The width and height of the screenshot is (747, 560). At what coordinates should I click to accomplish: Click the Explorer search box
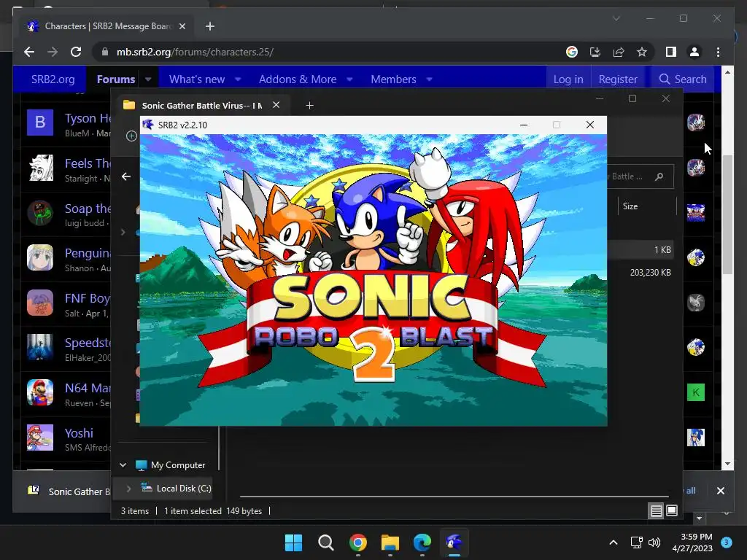[640, 176]
